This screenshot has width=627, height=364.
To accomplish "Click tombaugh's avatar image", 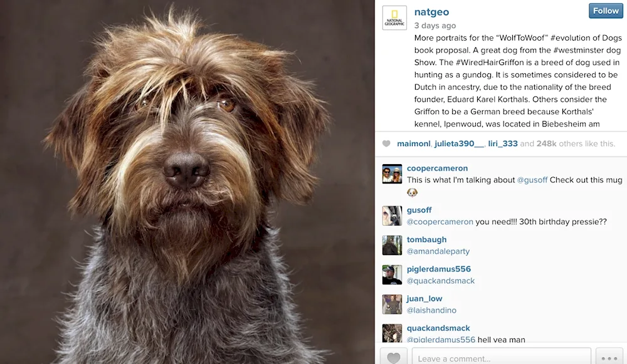I will 392,246.
